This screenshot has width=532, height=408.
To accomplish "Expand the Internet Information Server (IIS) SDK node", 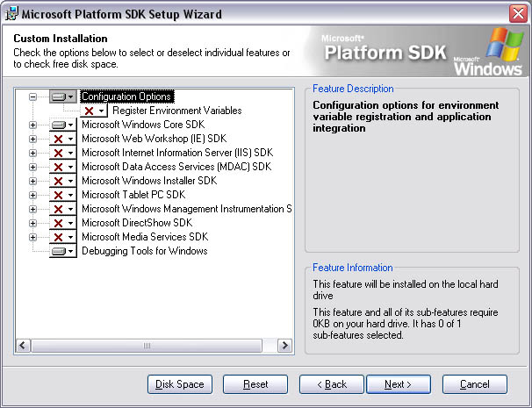I will coord(32,154).
